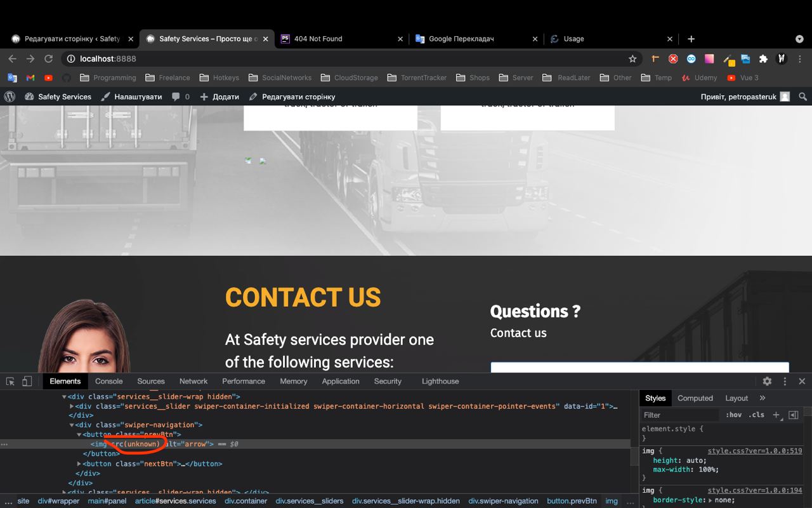This screenshot has height=508, width=812.
Task: Open the Gmail bookmark icon
Action: [x=30, y=77]
